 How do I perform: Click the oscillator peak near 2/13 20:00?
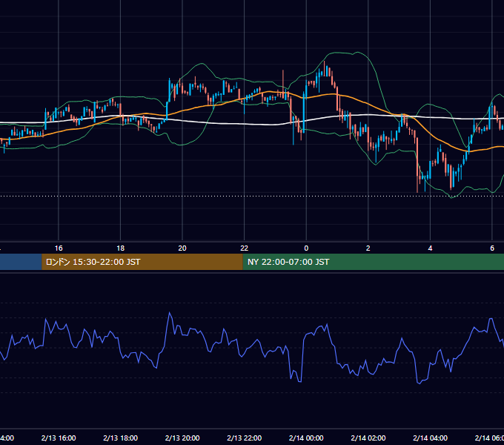[x=170, y=312]
